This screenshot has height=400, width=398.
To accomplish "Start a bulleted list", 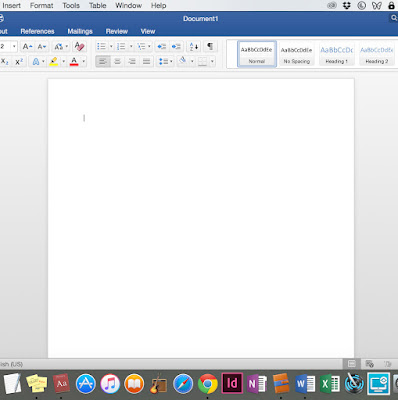I will (x=101, y=46).
